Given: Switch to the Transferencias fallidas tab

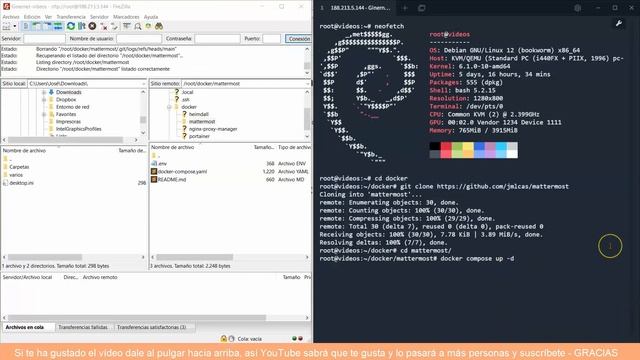Looking at the screenshot, I should pyautogui.click(x=83, y=327).
